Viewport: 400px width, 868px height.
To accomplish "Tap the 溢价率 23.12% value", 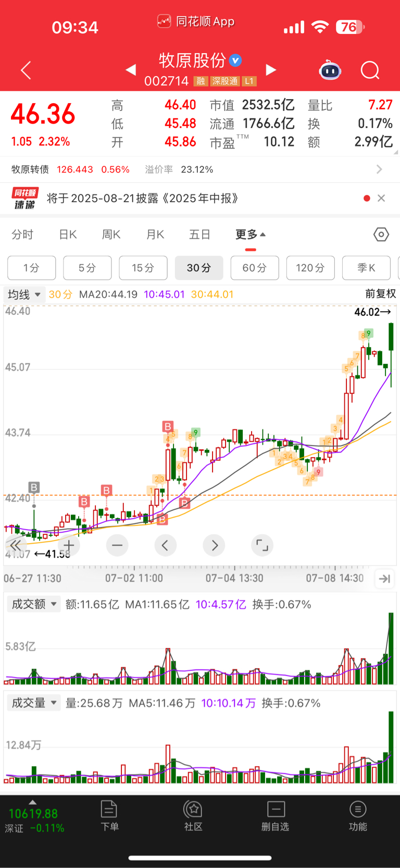I will tap(197, 169).
